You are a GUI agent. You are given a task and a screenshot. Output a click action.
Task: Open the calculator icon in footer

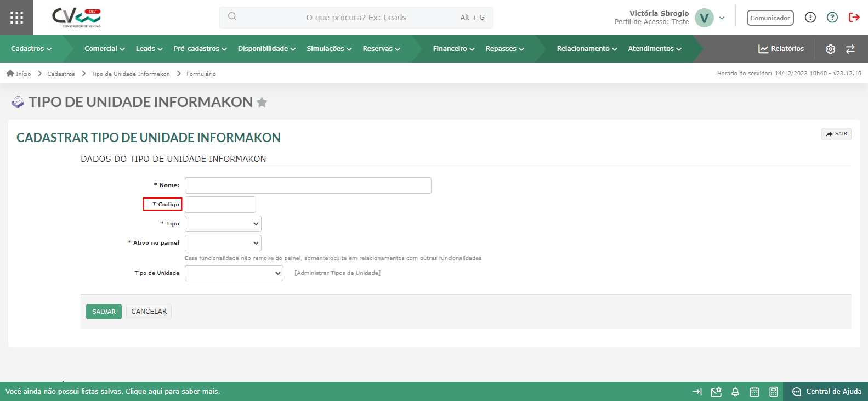774,392
